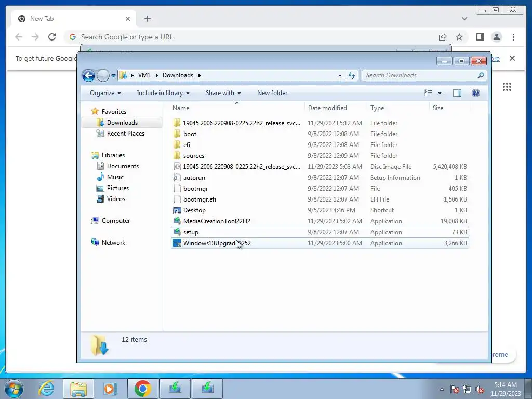Viewport: 532px width, 399px height.
Task: Select the bootmgr file
Action: (x=320, y=188)
